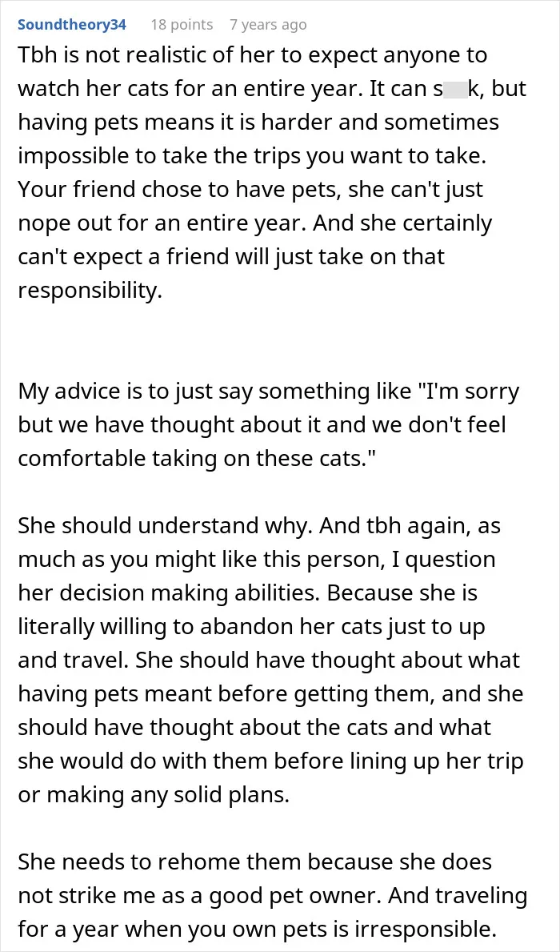This screenshot has width=560, height=952.
Task: Select the word responsibility ending the first paragraph
Action: pyautogui.click(x=90, y=291)
